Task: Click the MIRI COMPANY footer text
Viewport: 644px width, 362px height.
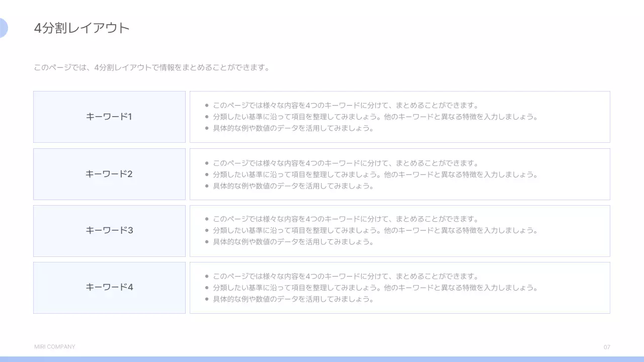Action: [55, 347]
